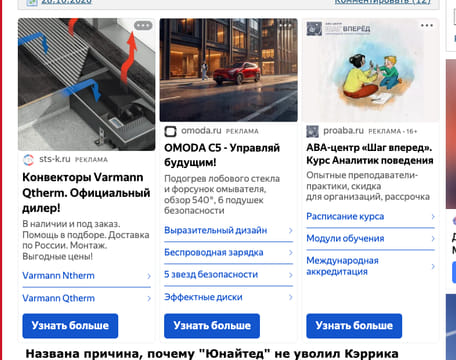This screenshot has height=360, width=456.
Task: Follow the Модули обучения link
Action: tap(345, 239)
